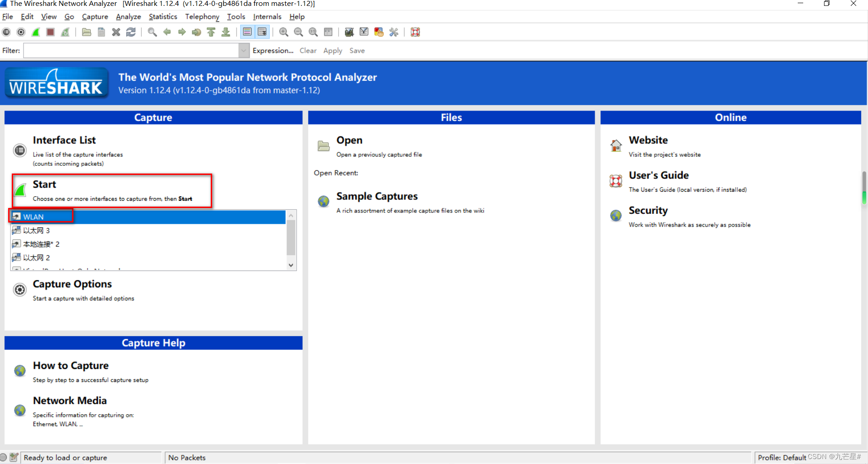The image size is (868, 464).
Task: Open the Security page link
Action: [648, 211]
